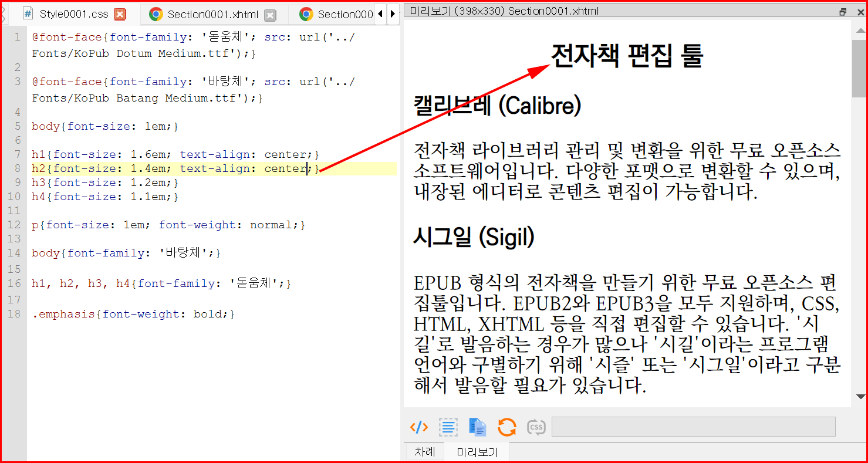
Task: Click the h3{font-size: 1.2em;} line
Action: click(105, 183)
